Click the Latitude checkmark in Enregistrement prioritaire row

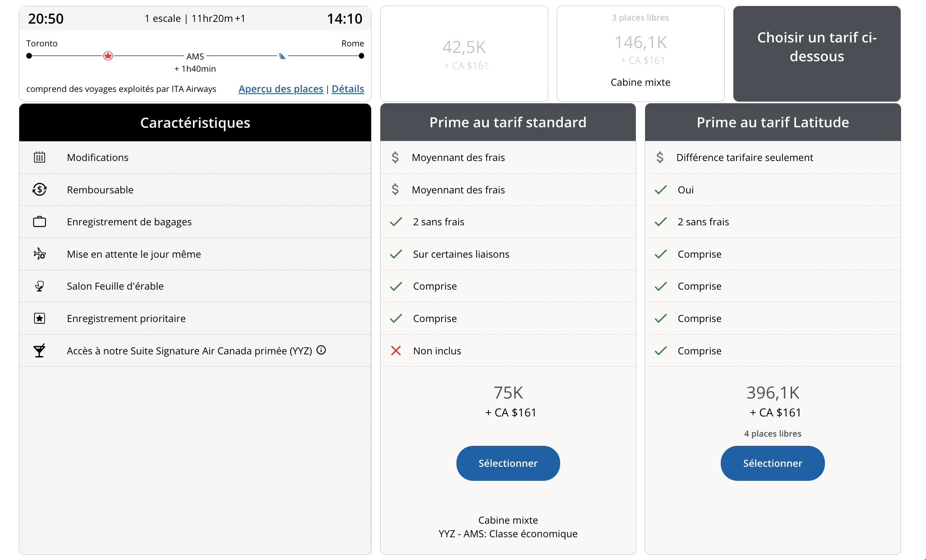point(661,318)
